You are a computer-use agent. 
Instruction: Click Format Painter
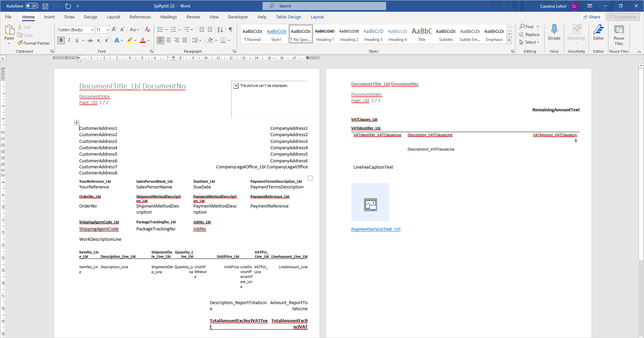[34, 43]
